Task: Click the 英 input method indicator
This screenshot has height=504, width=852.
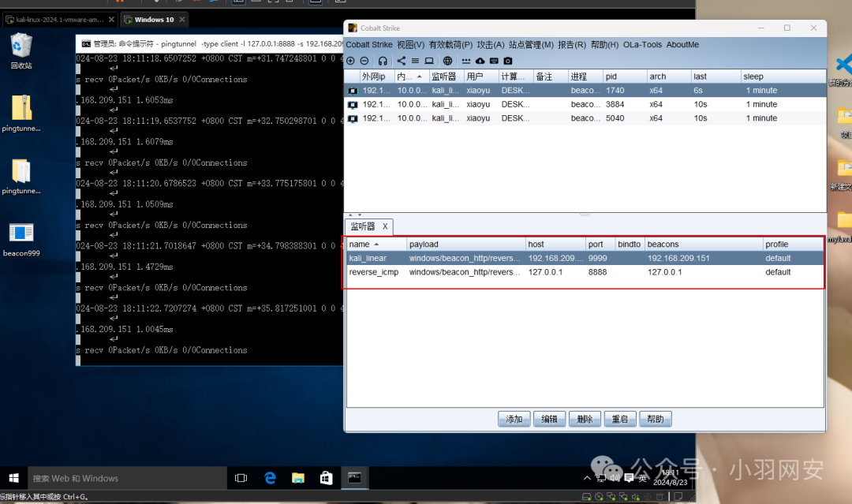Action: tap(643, 478)
